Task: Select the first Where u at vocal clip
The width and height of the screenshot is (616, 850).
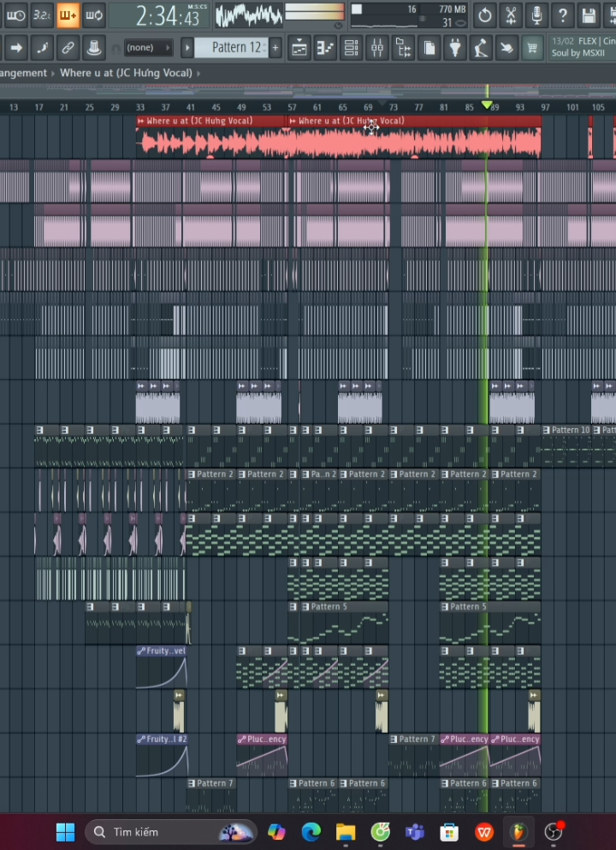Action: [x=212, y=137]
